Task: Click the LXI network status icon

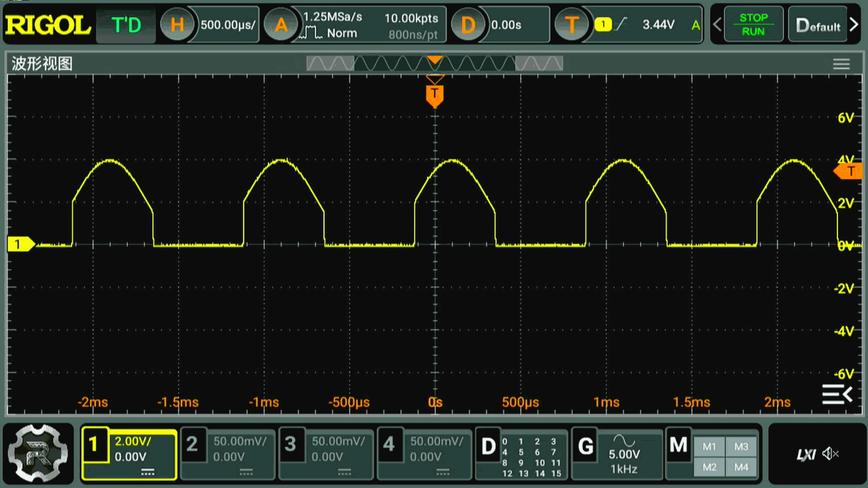Action: (806, 455)
